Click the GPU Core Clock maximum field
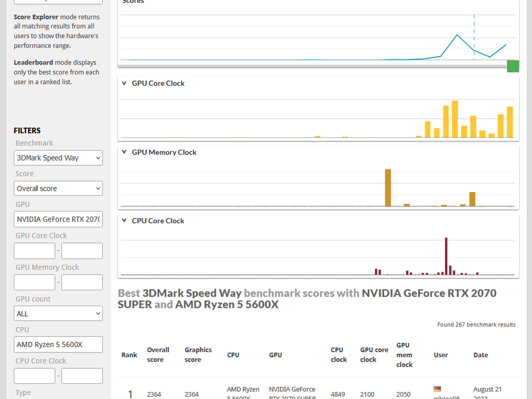532x399 pixels. [82, 251]
